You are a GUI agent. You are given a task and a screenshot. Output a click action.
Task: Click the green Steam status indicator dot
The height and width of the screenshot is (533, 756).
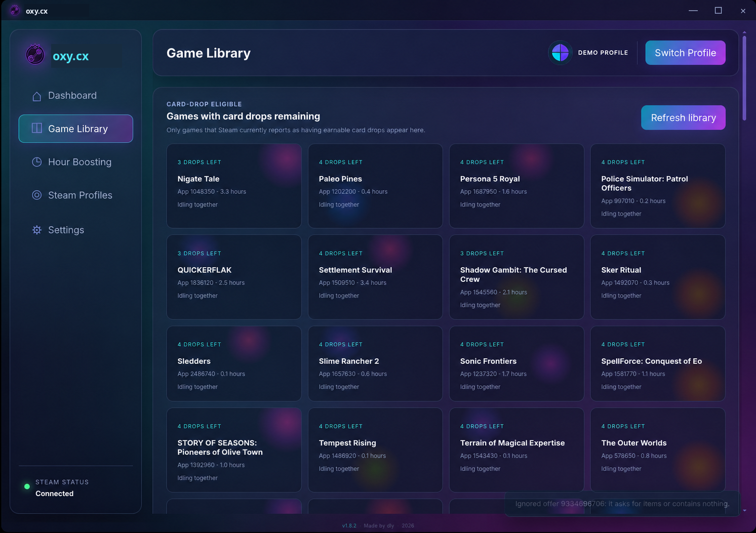[x=27, y=487]
